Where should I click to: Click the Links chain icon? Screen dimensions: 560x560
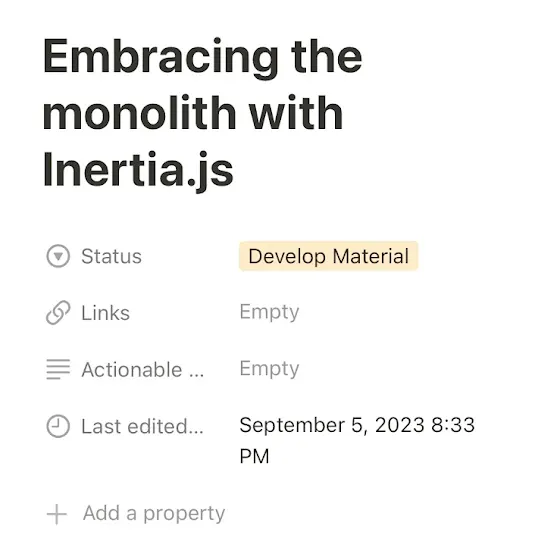tap(58, 312)
